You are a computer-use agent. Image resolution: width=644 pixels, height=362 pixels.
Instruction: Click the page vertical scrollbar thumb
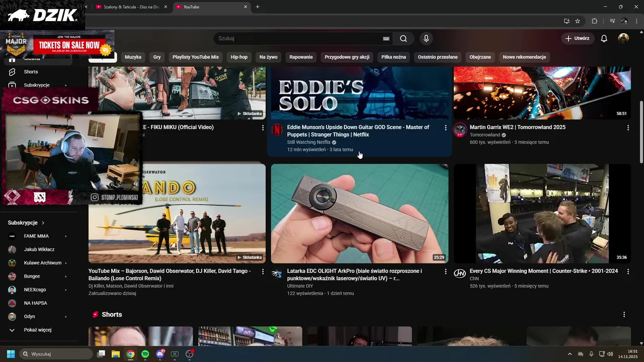coord(641,132)
